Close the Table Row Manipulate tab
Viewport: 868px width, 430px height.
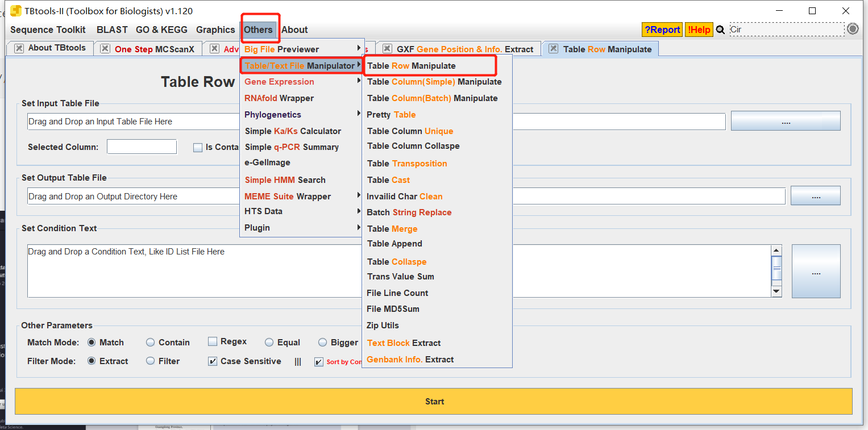tap(553, 49)
